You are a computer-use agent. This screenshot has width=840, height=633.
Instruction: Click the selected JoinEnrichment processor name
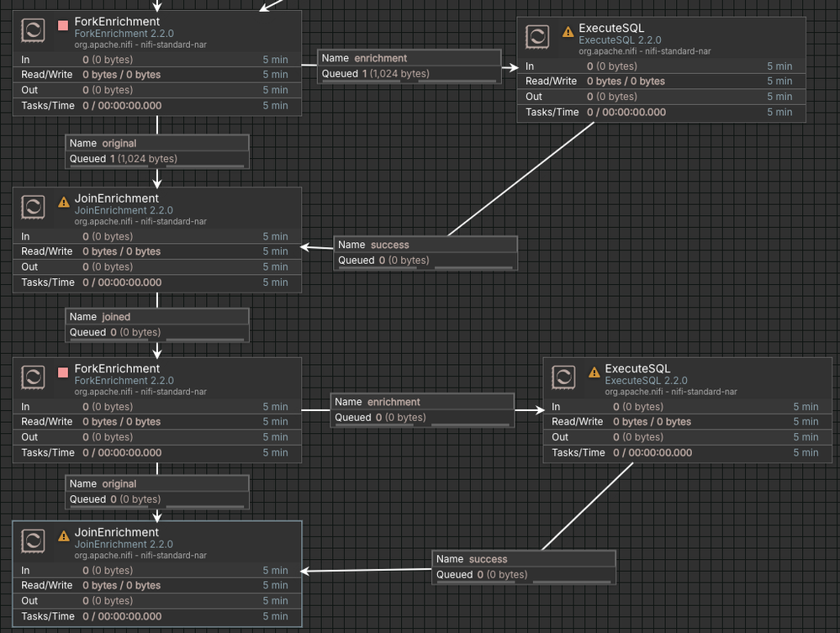pos(116,532)
